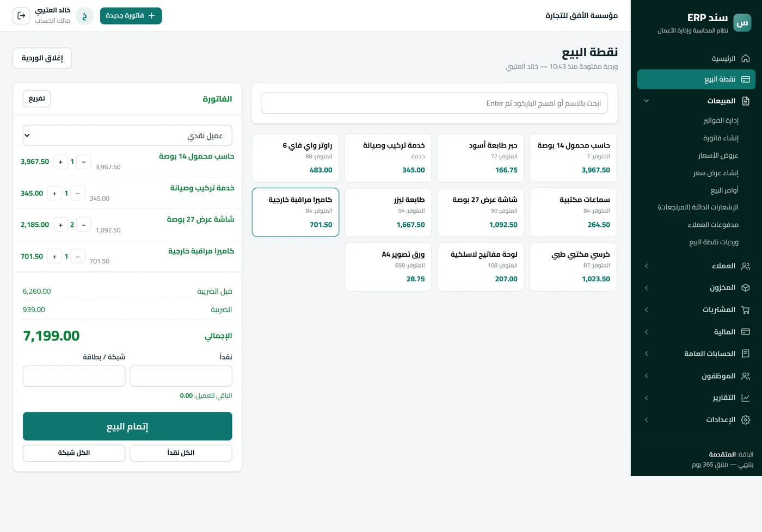Click the users icon beside الموظفون
The width and height of the screenshot is (762, 532).
pos(746,376)
